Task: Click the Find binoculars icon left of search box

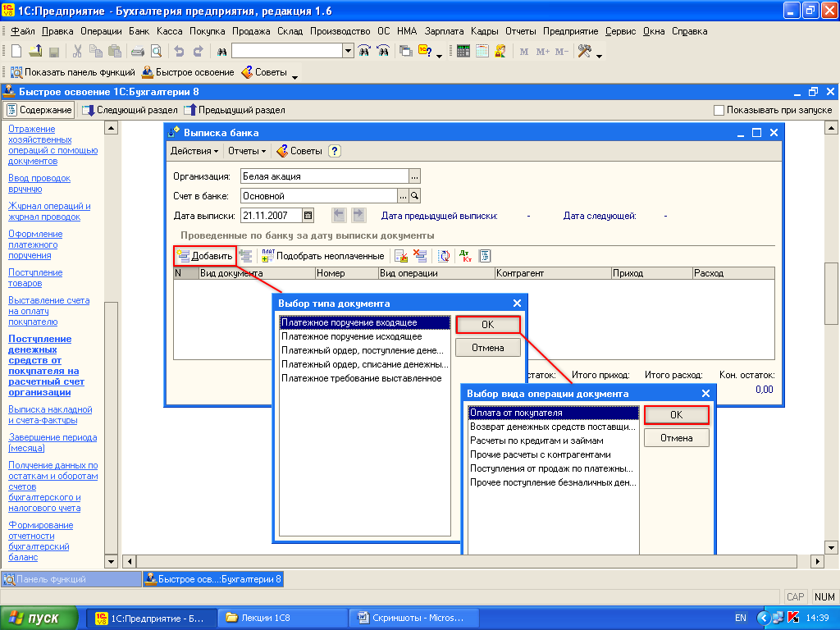Action: [221, 52]
